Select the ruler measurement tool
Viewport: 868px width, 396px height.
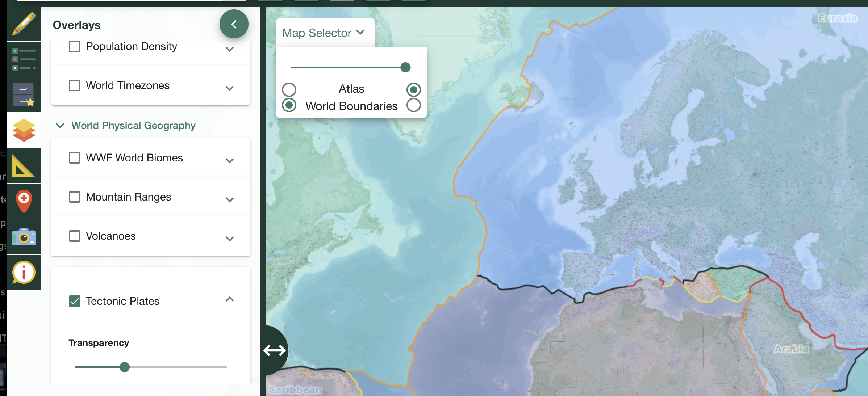point(23,165)
